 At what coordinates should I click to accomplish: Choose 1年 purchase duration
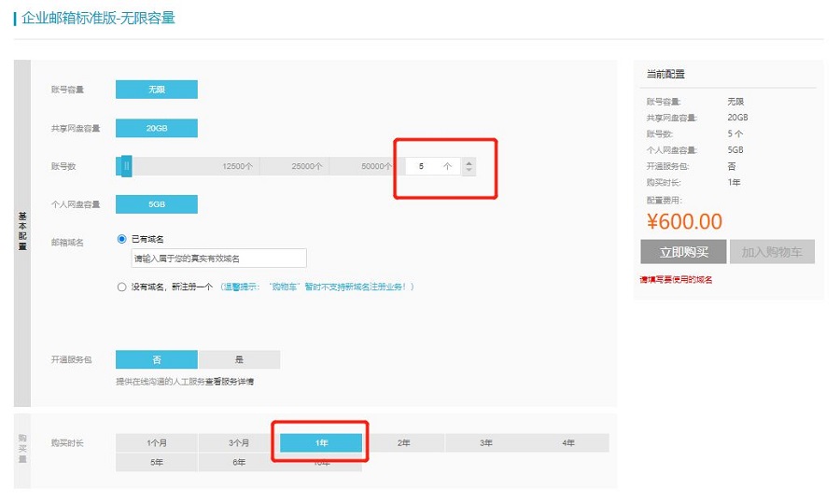[x=321, y=443]
